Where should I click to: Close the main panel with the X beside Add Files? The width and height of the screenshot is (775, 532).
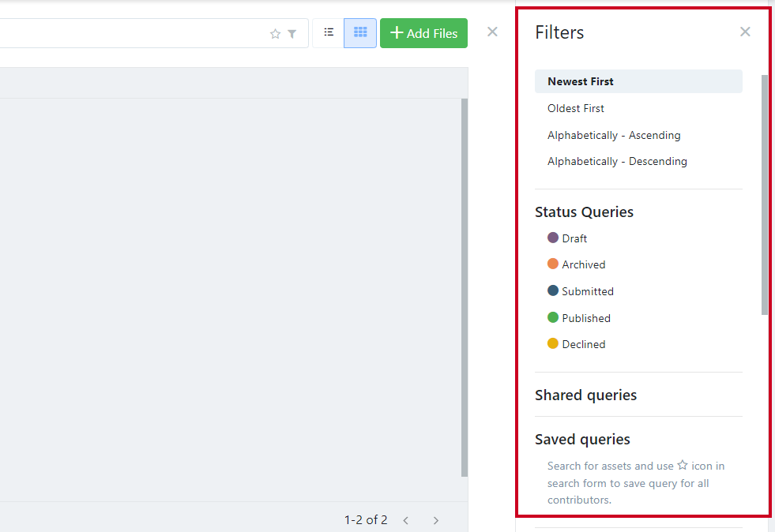pos(492,32)
